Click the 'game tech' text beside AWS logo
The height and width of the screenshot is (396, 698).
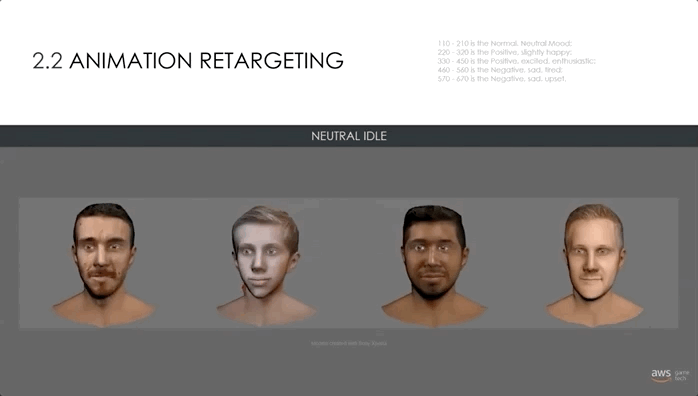tap(682, 376)
